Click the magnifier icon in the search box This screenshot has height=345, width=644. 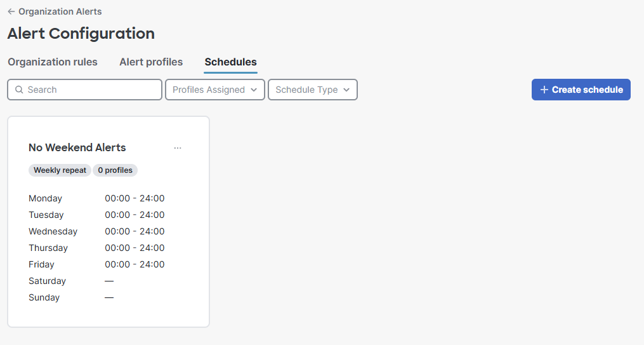[19, 90]
